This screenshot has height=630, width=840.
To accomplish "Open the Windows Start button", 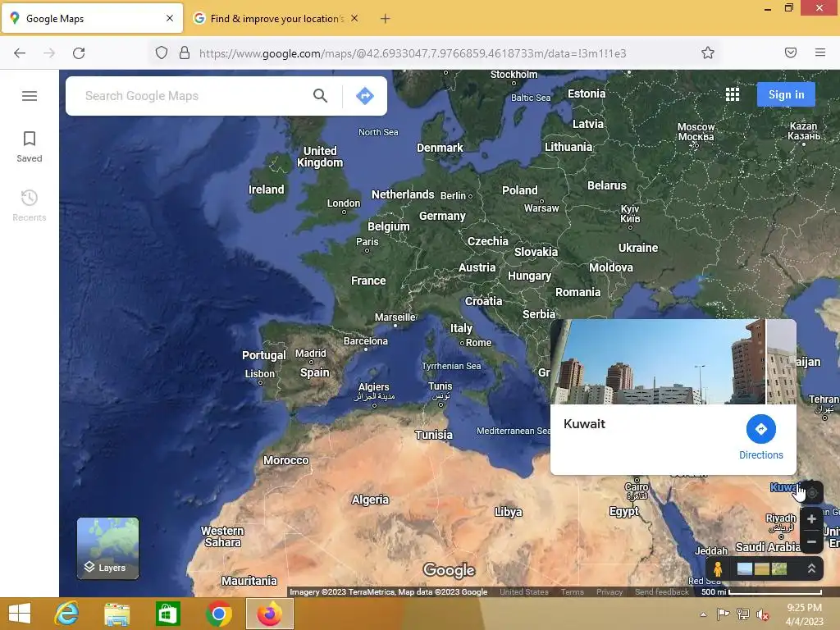I will click(20, 614).
